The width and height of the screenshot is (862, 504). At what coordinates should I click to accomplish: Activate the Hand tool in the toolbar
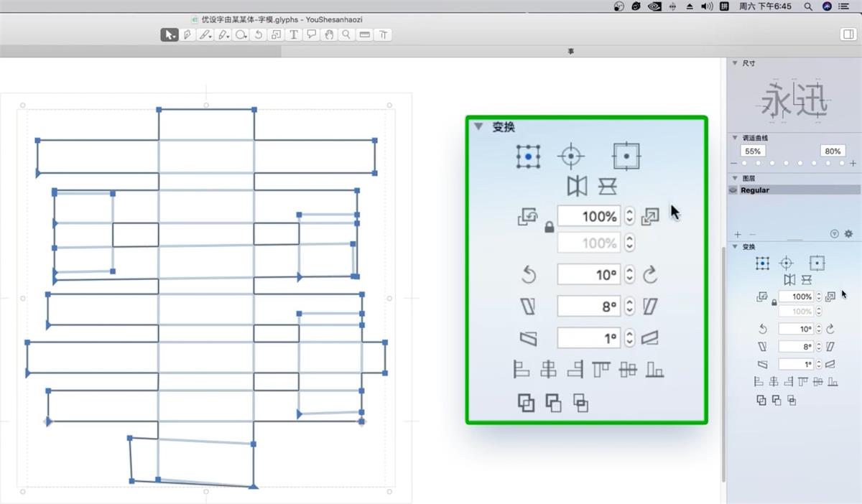coord(329,34)
